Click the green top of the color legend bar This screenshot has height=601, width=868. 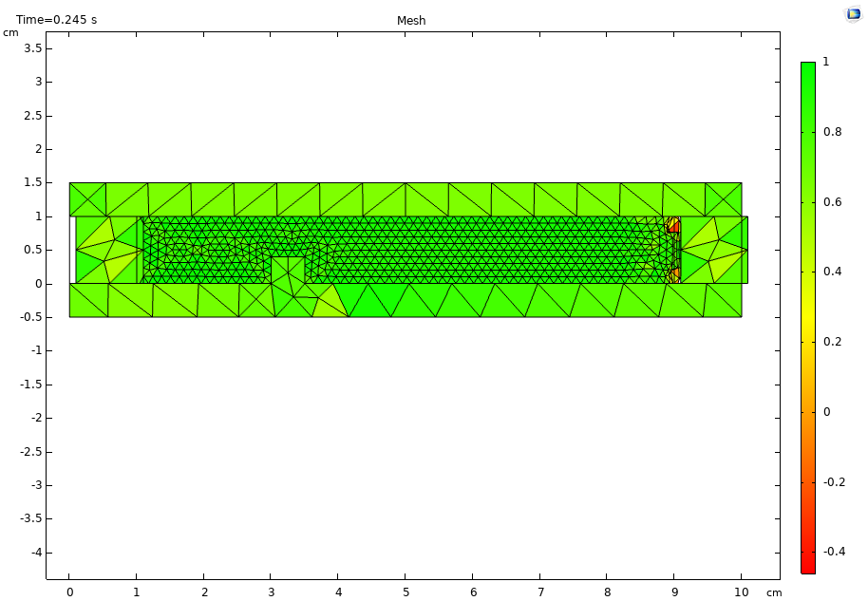tap(807, 71)
